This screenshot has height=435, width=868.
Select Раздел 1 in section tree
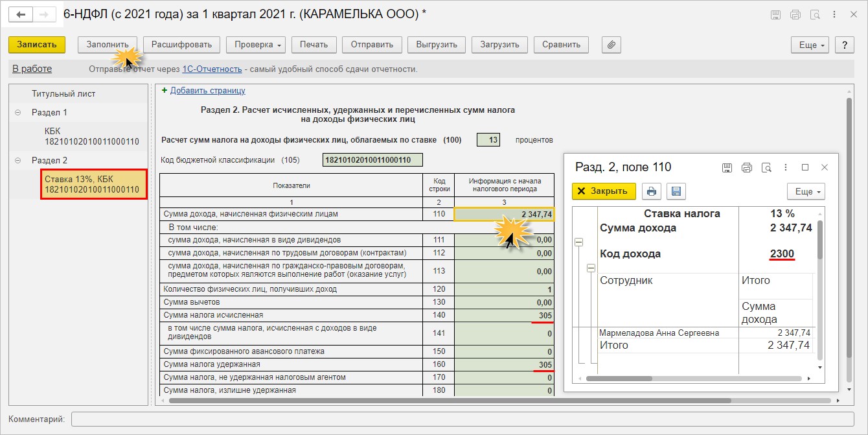tap(49, 112)
